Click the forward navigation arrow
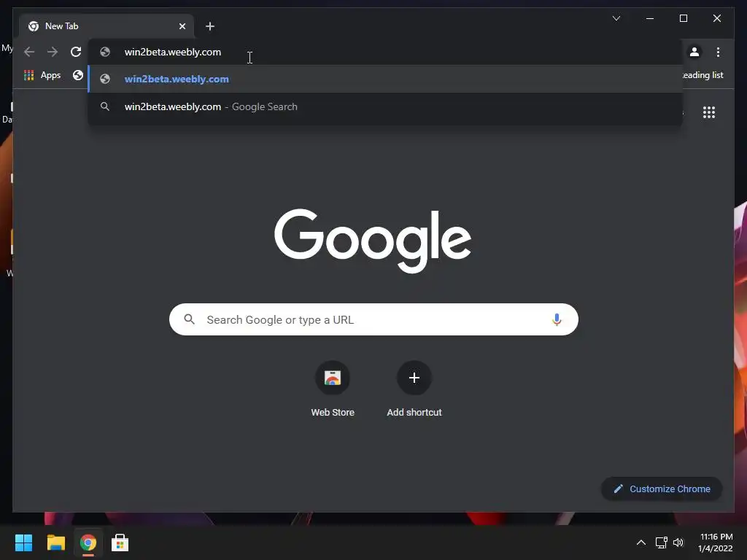 click(x=53, y=52)
